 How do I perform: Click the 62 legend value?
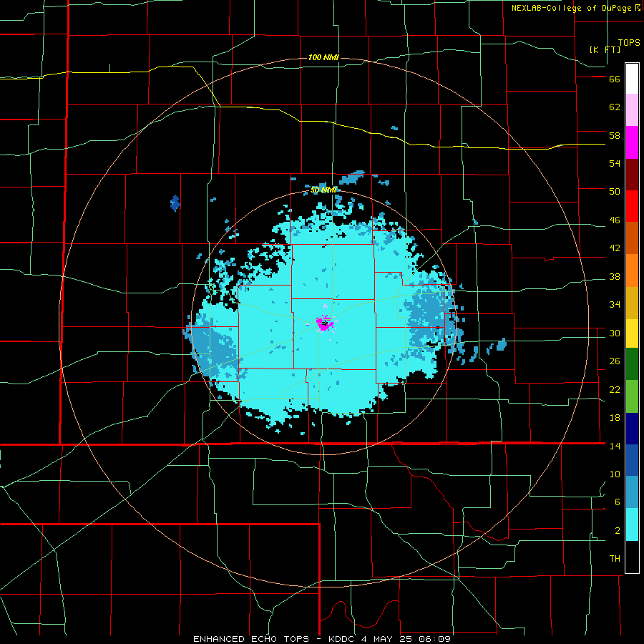[615, 107]
